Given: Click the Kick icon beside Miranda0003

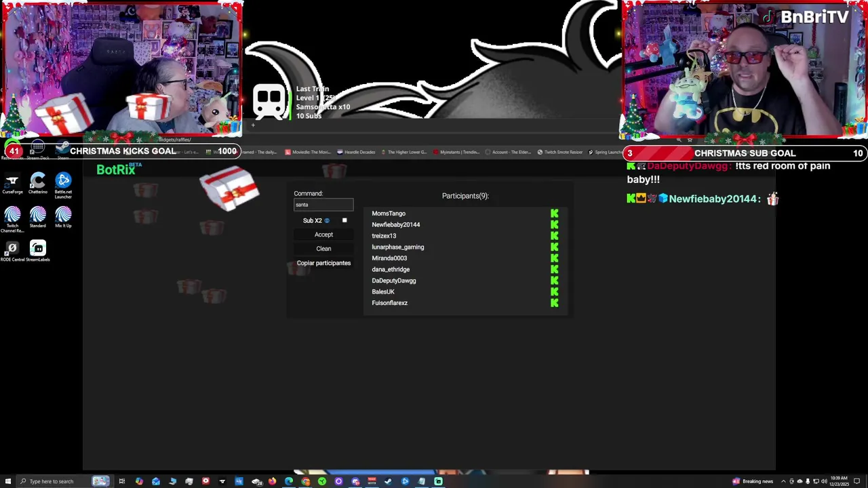Looking at the screenshot, I should pyautogui.click(x=554, y=258).
